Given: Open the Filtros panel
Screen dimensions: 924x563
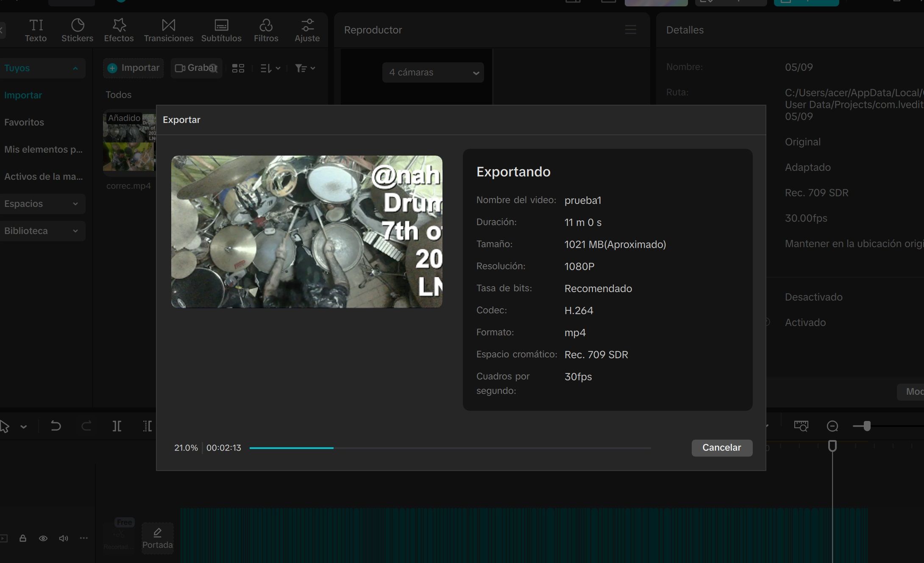Looking at the screenshot, I should tap(266, 30).
